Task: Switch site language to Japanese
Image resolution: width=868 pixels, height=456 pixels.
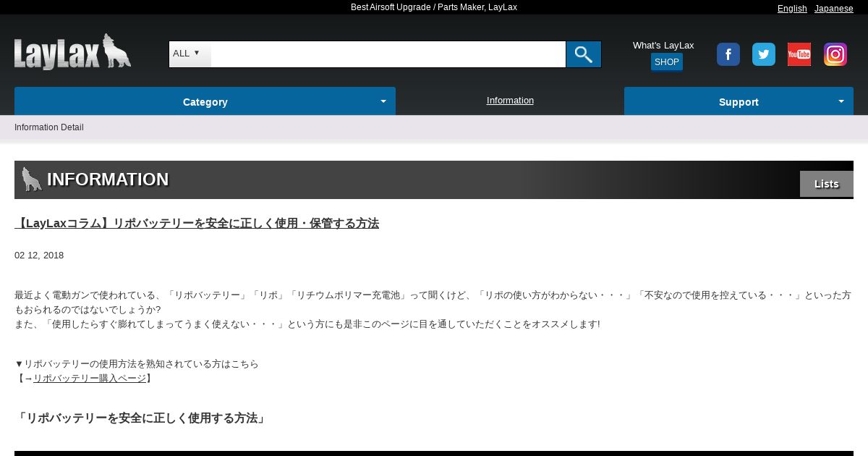Action: pyautogui.click(x=834, y=9)
